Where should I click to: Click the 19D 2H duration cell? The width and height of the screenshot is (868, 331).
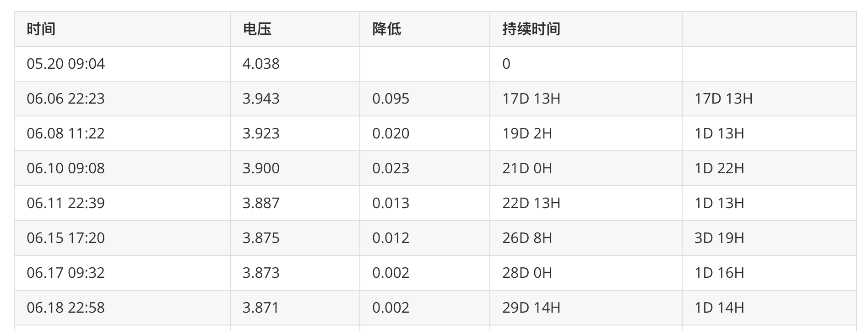pos(527,133)
